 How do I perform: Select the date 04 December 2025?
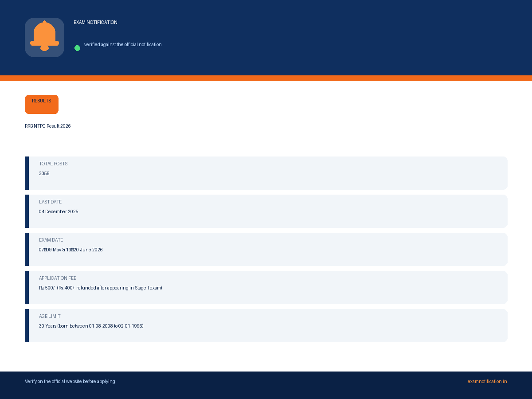point(59,211)
